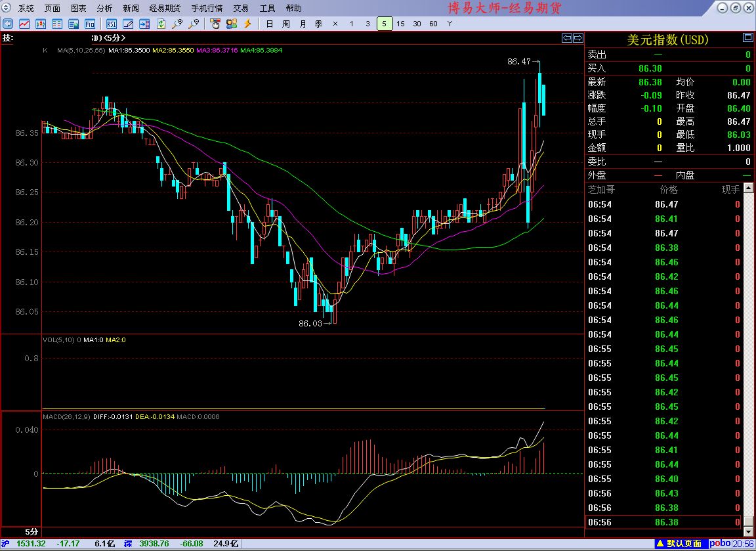The width and height of the screenshot is (756, 551).
Task: Select the 30-minute period
Action: click(417, 24)
